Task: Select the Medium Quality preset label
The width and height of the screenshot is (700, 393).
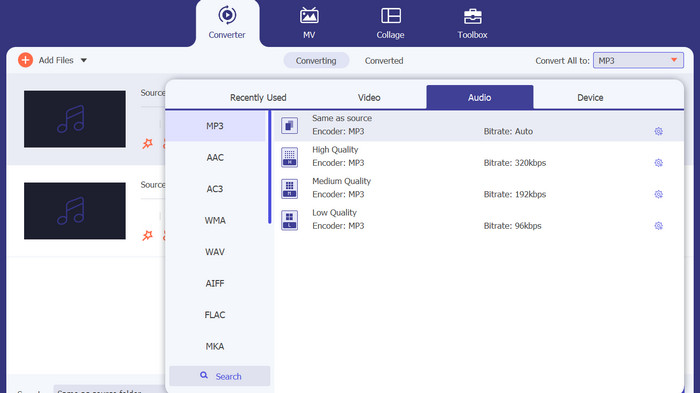Action: click(342, 181)
